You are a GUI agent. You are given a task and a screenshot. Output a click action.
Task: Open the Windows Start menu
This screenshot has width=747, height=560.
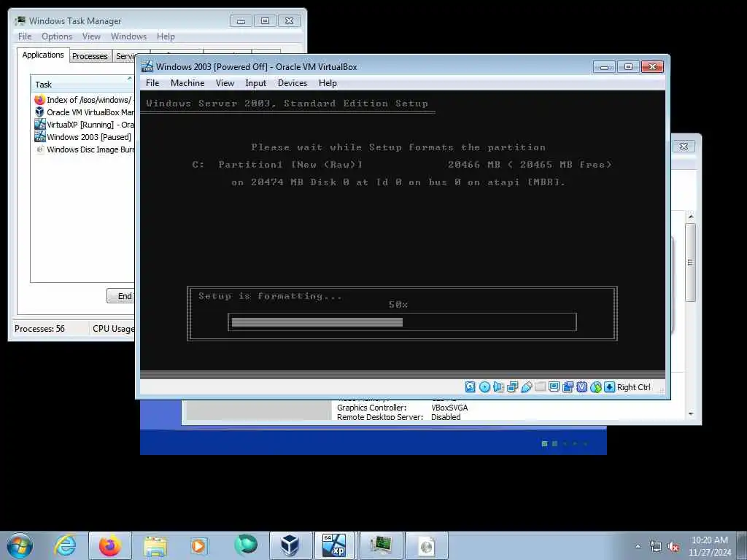(x=20, y=545)
